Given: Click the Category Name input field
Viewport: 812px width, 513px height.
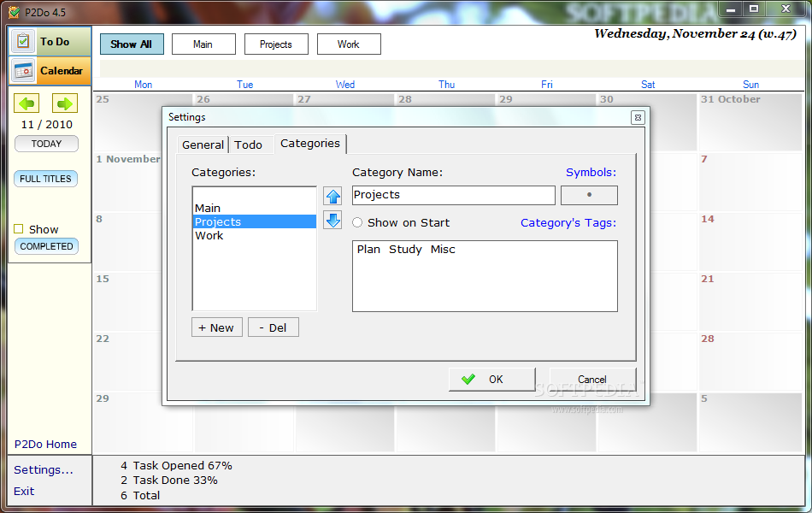Looking at the screenshot, I should pyautogui.click(x=453, y=195).
